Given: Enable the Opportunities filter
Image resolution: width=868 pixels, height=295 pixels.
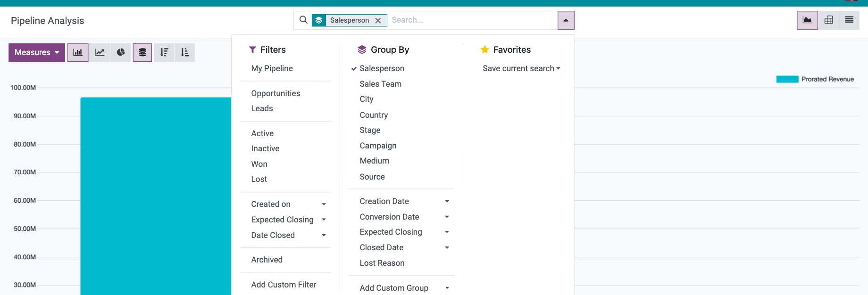Looking at the screenshot, I should tap(275, 93).
